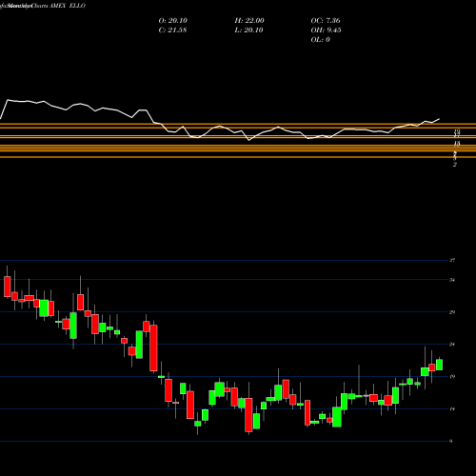Click the 9 price axis label
The image size is (476, 476).
[451, 441]
